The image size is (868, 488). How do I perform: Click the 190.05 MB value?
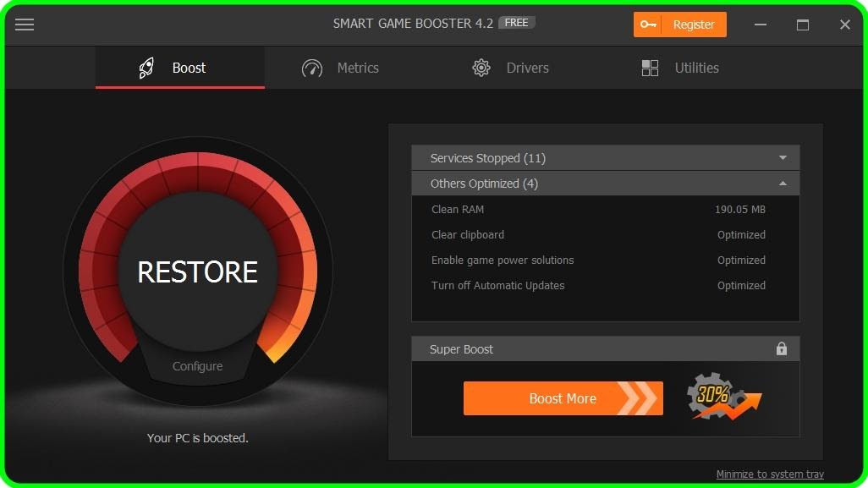click(x=740, y=209)
